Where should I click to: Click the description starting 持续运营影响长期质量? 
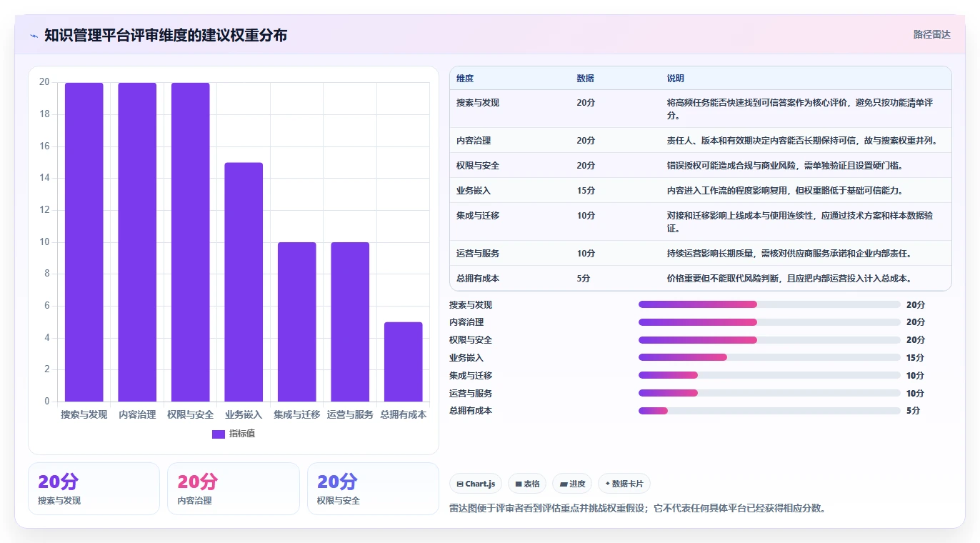(x=789, y=254)
